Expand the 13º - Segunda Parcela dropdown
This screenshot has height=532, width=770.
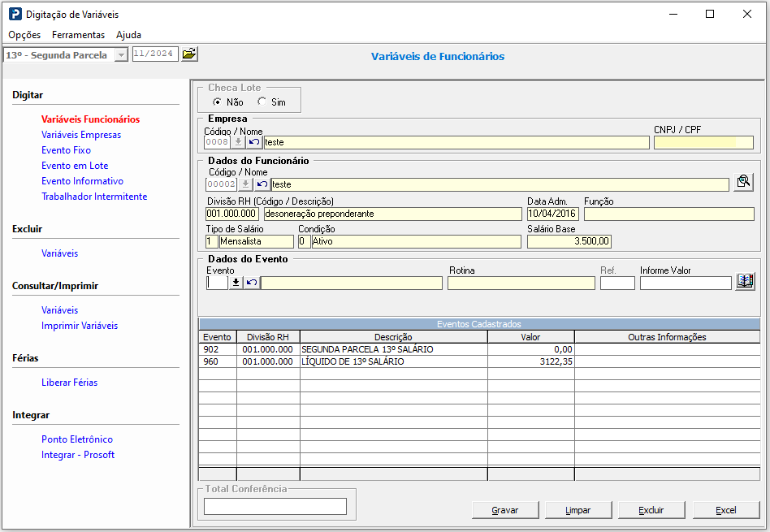click(122, 55)
